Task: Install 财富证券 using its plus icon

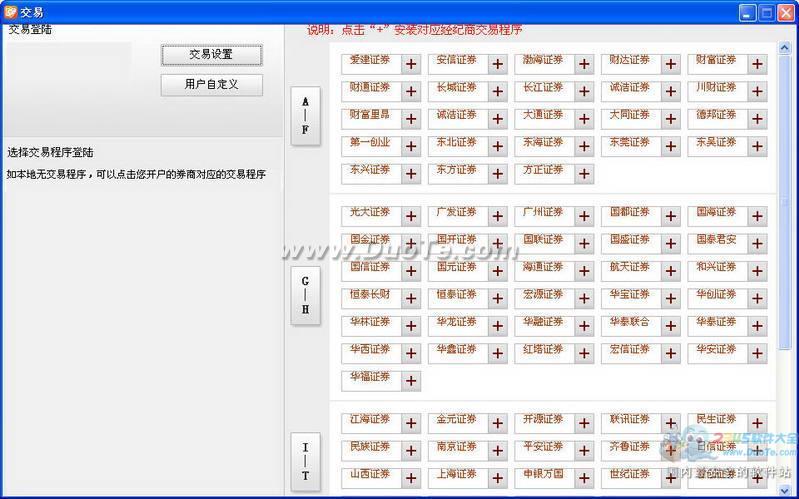Action: click(757, 64)
